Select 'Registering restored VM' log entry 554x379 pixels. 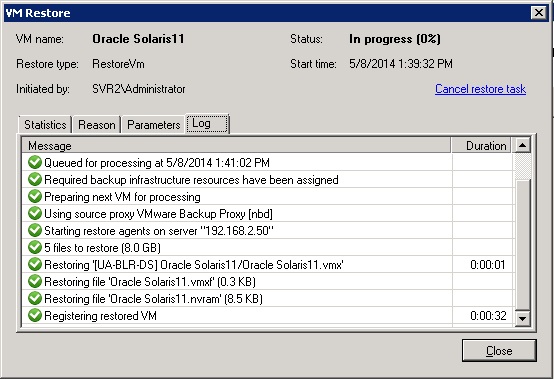coord(267,315)
